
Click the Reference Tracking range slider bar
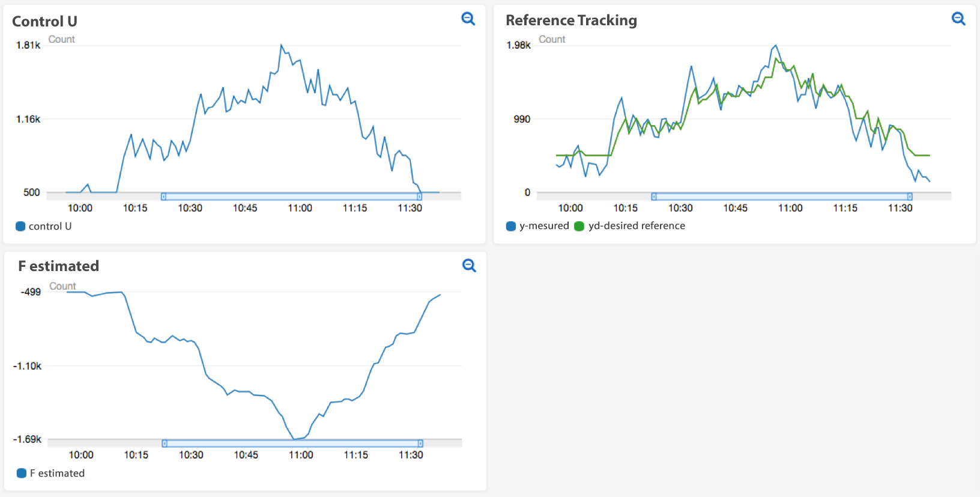pyautogui.click(x=782, y=197)
